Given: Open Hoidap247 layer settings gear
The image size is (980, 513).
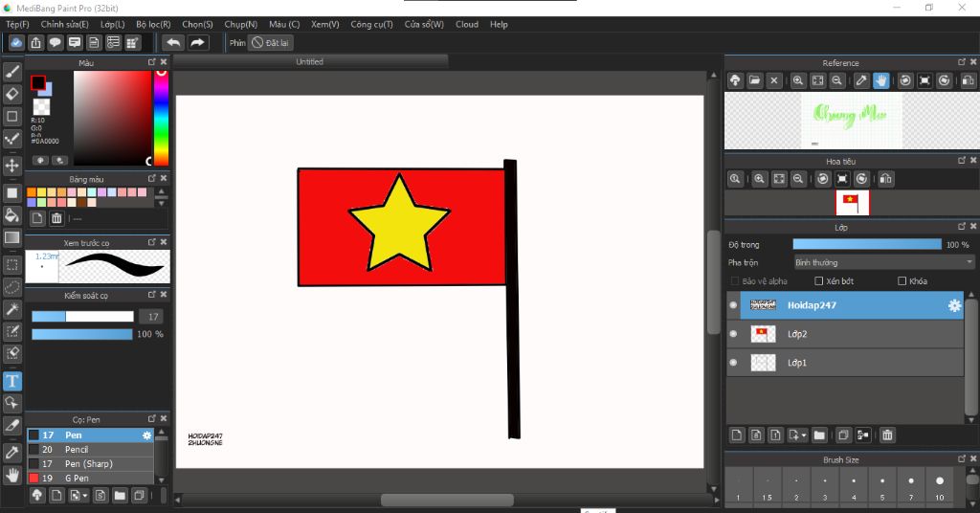Looking at the screenshot, I should tap(954, 305).
